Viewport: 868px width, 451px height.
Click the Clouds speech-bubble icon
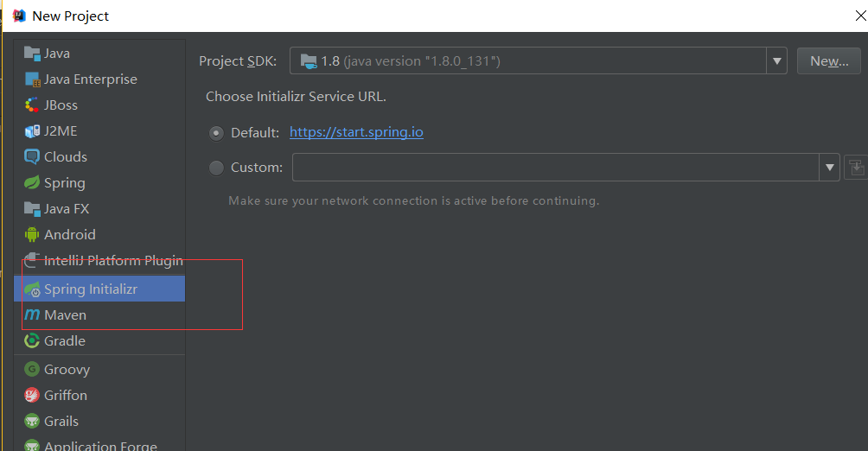[32, 157]
